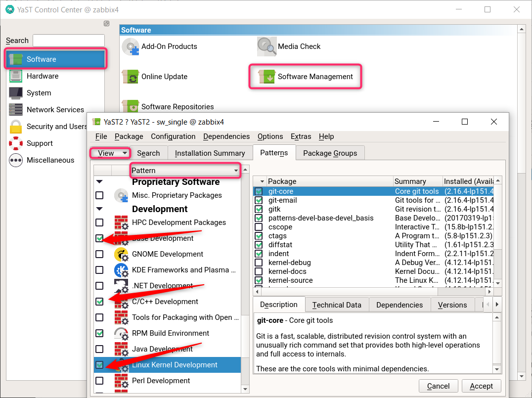Open the Software category icon in sidebar

(16, 59)
